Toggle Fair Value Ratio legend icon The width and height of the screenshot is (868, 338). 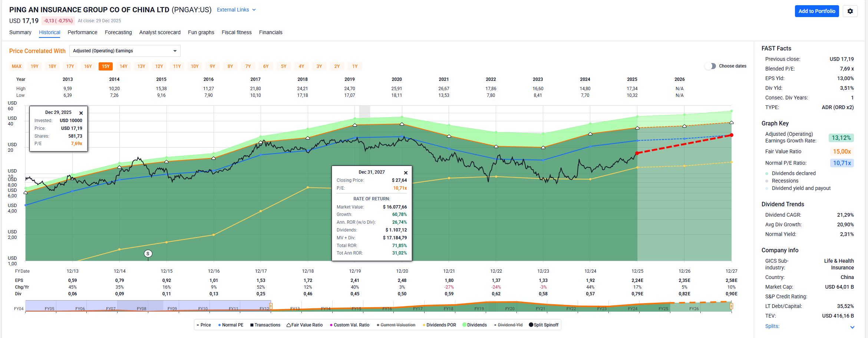pyautogui.click(x=289, y=325)
